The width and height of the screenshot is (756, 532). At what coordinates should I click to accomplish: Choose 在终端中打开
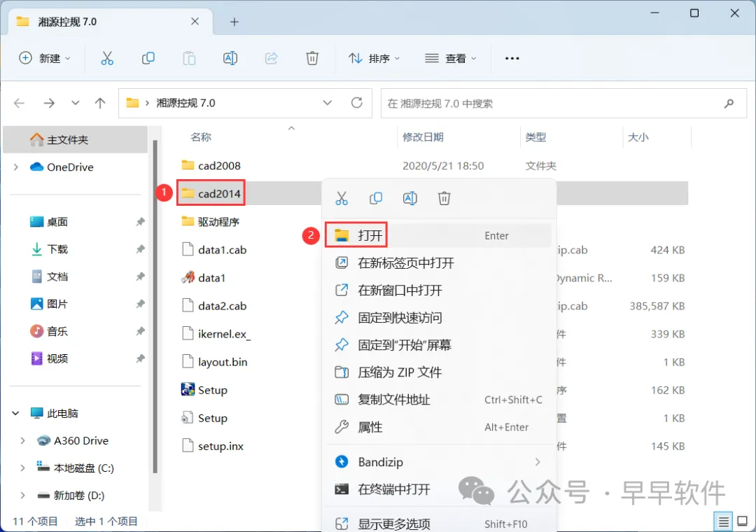click(x=439, y=489)
